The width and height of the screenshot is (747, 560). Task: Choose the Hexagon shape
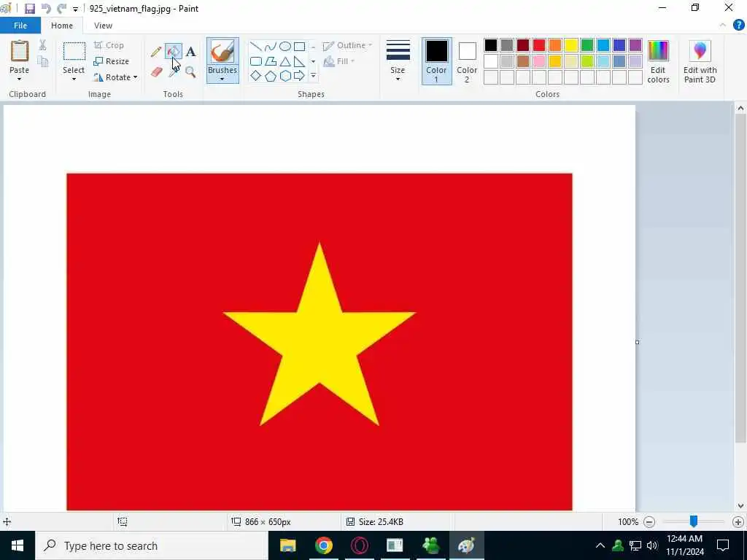[285, 76]
